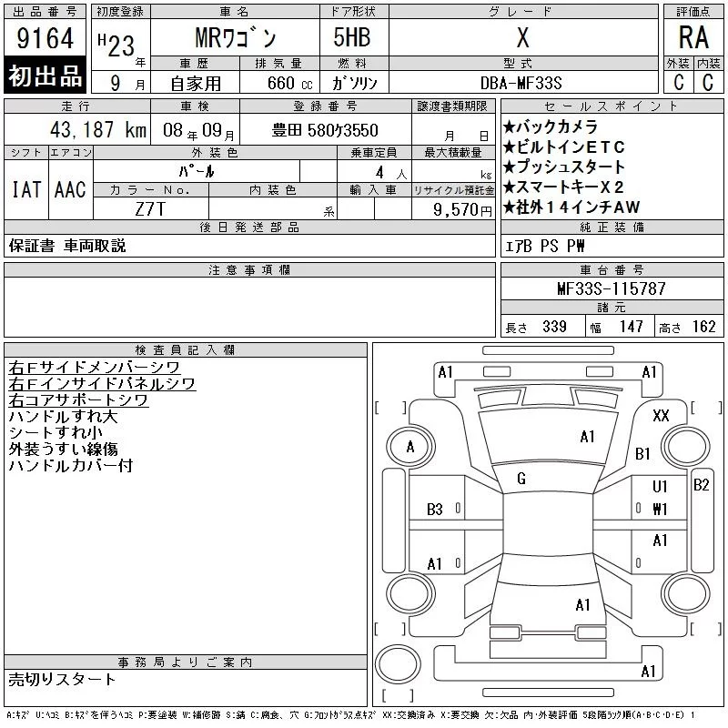This screenshot has width=728, height=728.
Task: Select the 660 cc displacement value
Action: point(289,83)
